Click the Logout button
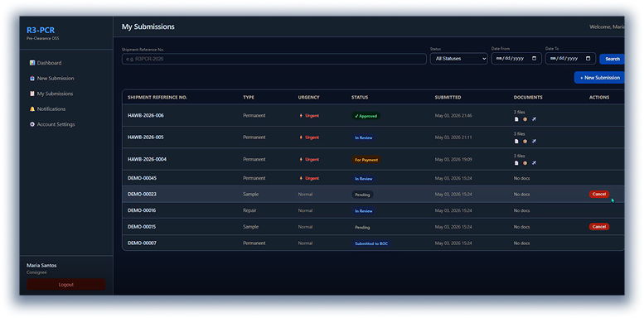The height and width of the screenshot is (318, 644). (65, 284)
